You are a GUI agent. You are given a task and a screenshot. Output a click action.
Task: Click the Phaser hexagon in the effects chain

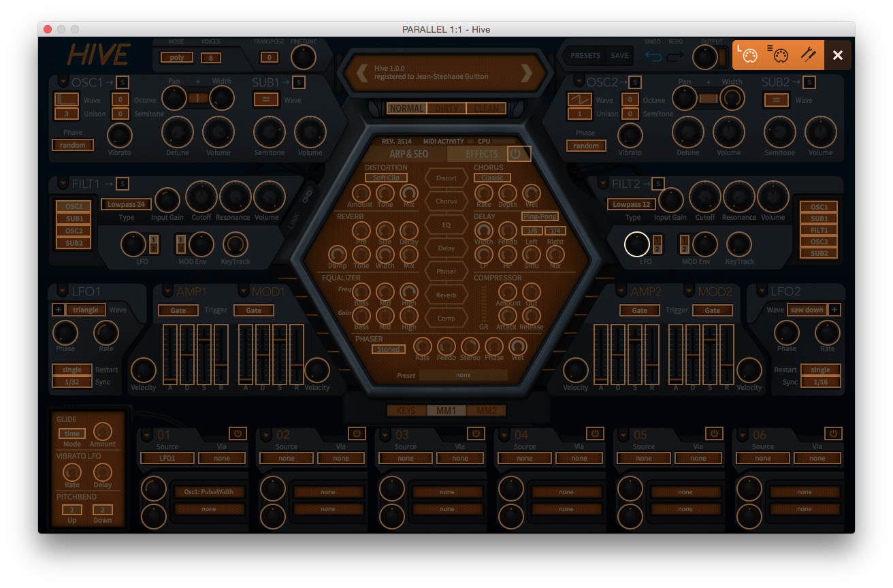(446, 272)
